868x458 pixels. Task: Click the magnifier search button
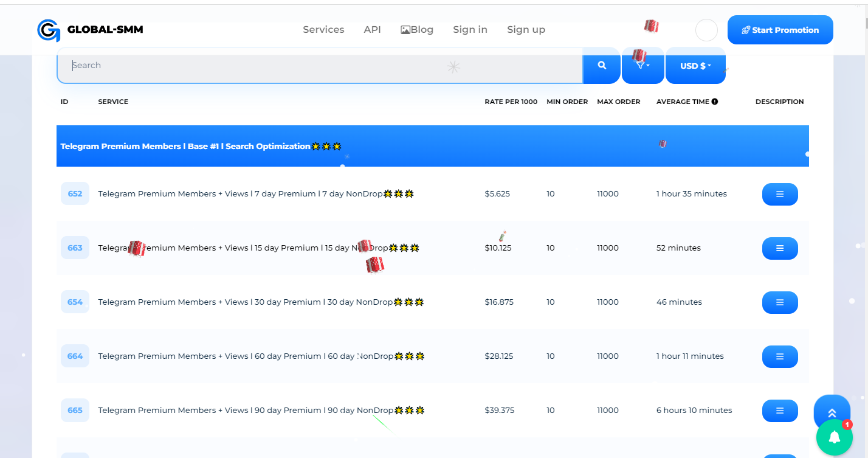coord(602,65)
